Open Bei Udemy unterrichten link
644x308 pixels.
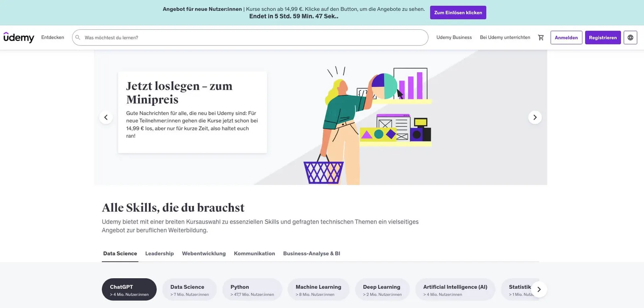pos(505,37)
